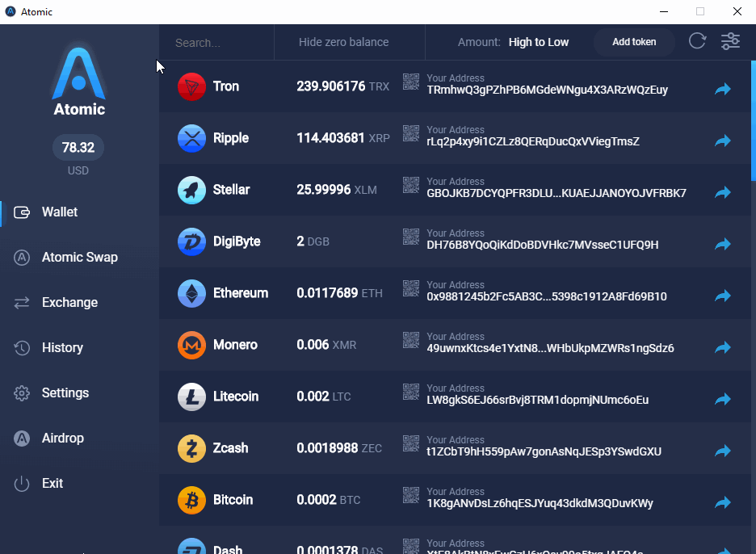
Task: View transaction History
Action: (x=48, y=347)
